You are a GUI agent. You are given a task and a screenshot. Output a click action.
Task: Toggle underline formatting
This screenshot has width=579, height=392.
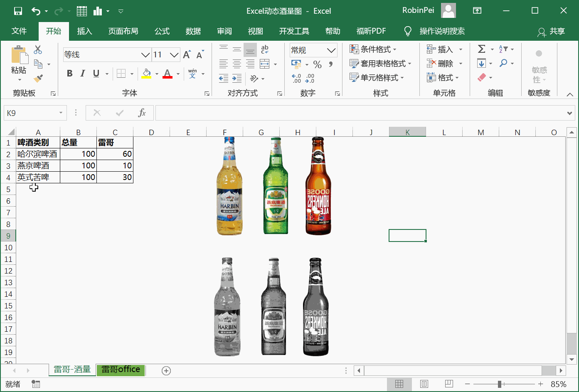[x=96, y=74]
